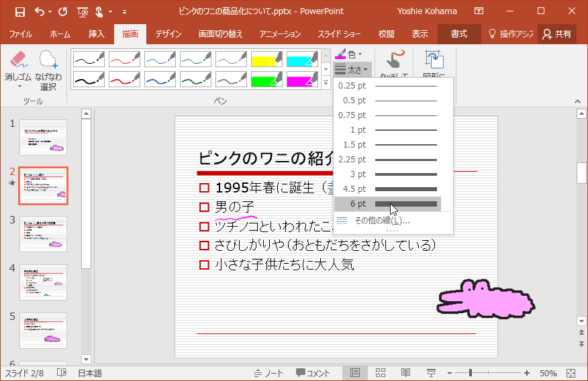Click the Save icon in quick access toolbar

pyautogui.click(x=19, y=11)
